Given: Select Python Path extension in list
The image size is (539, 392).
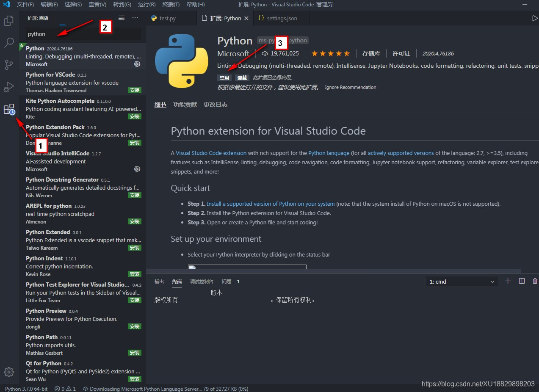Looking at the screenshot, I should tap(83, 345).
